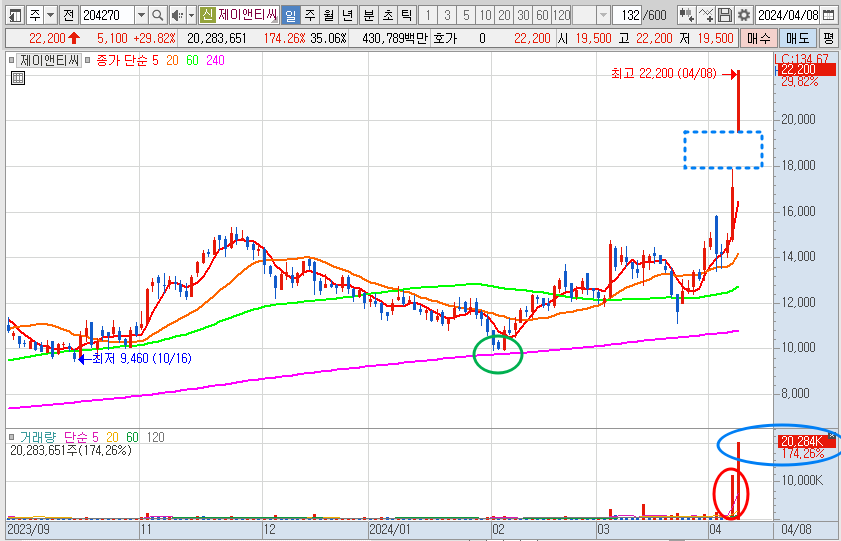Toggle the left side panel icon

click(x=15, y=15)
